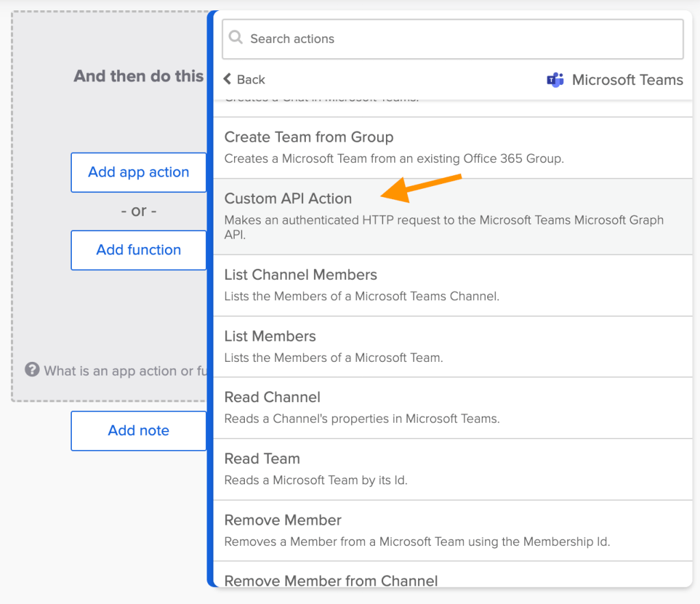This screenshot has width=700, height=604.
Task: Choose the Read Team action
Action: [452, 469]
